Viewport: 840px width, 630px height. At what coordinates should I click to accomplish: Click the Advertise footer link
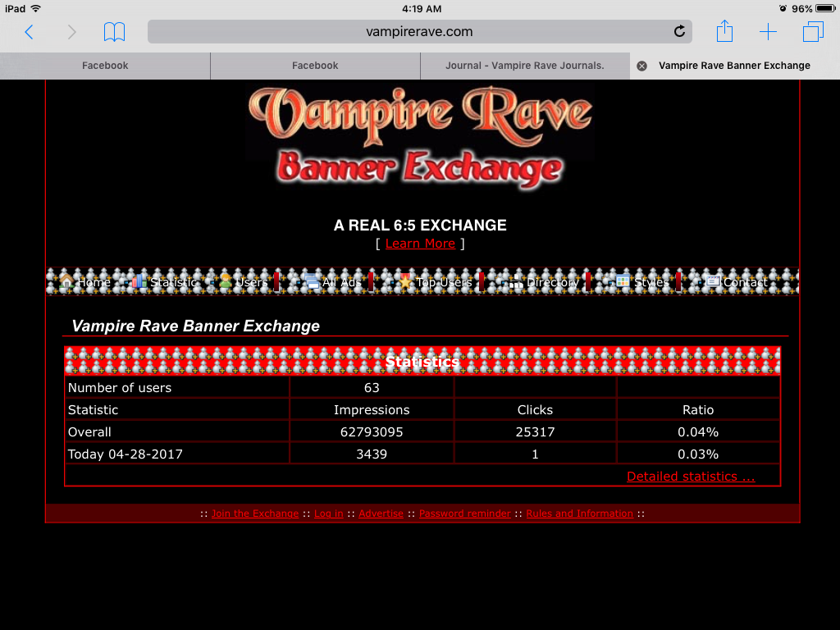[x=381, y=514]
